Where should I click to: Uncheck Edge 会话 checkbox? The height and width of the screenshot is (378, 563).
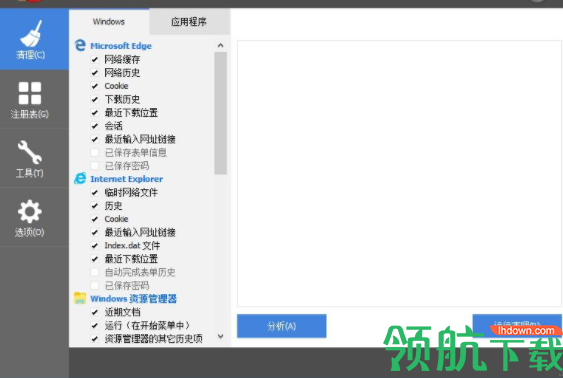[95, 126]
